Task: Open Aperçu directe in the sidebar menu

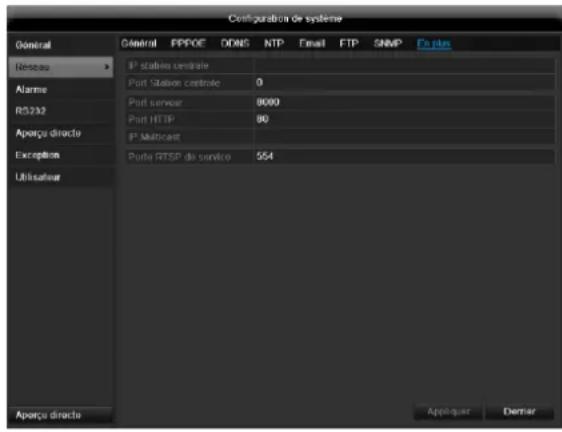Action: pyautogui.click(x=60, y=133)
